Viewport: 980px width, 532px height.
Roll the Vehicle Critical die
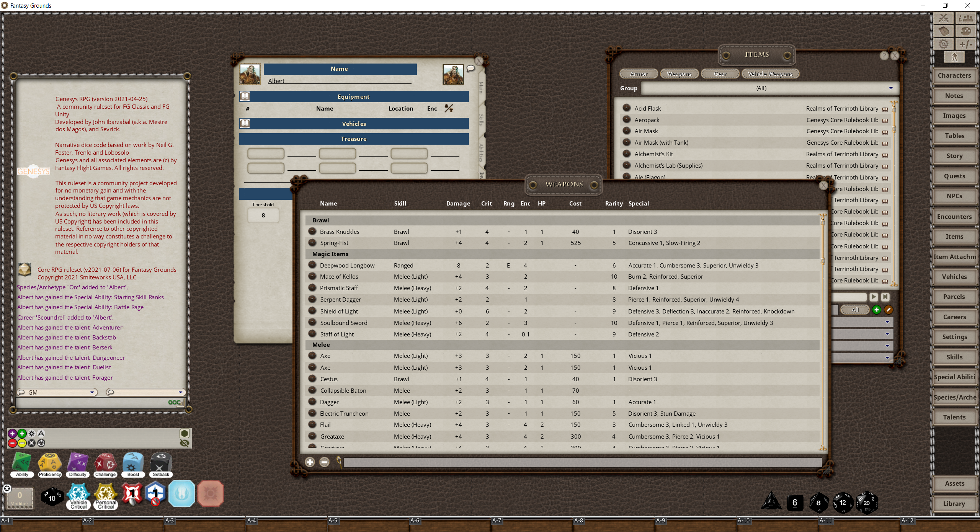(78, 496)
